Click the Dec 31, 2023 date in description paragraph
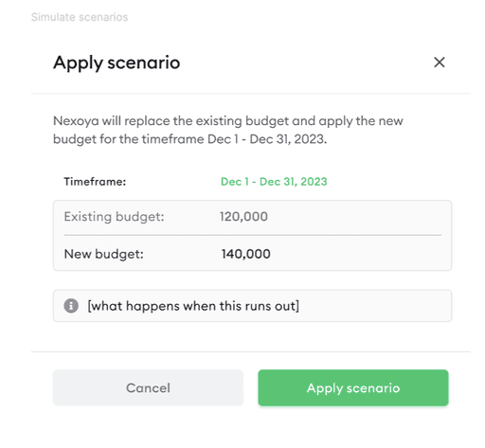Screen dimensions: 485x448 (288, 139)
